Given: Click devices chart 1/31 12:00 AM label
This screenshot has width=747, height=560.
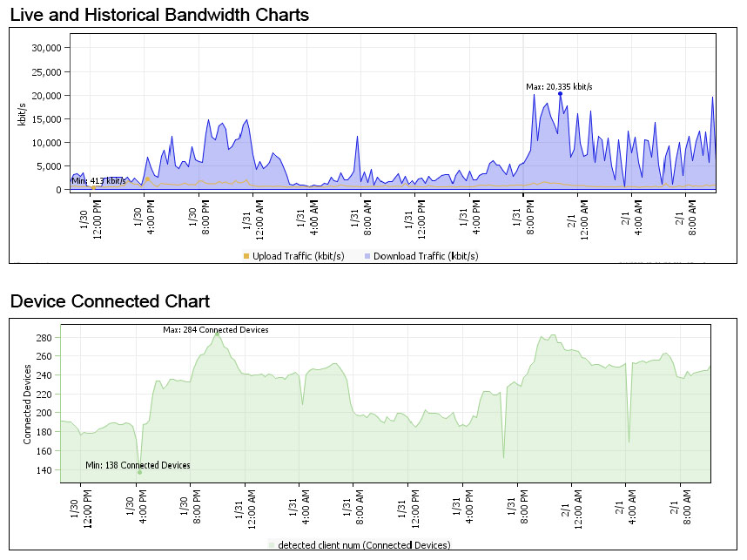Looking at the screenshot, I should [x=246, y=509].
